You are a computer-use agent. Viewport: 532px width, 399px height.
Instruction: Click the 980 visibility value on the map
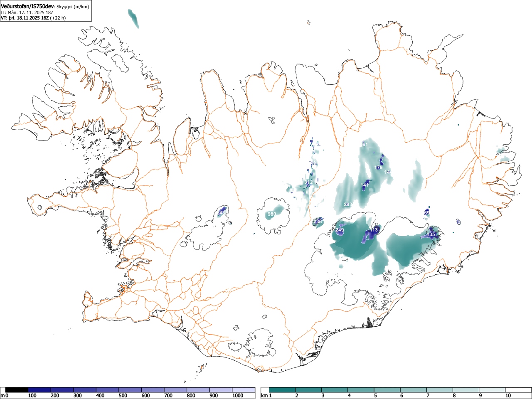[272, 214]
